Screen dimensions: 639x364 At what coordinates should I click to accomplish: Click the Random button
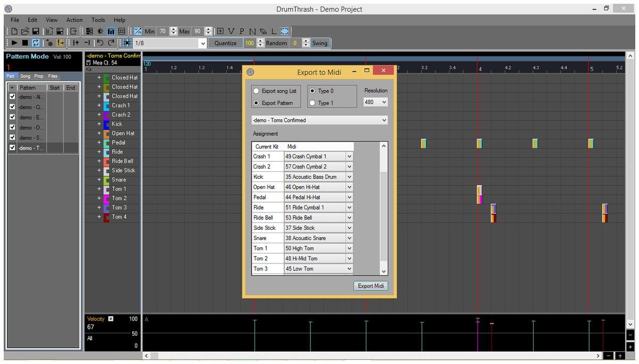pos(276,43)
